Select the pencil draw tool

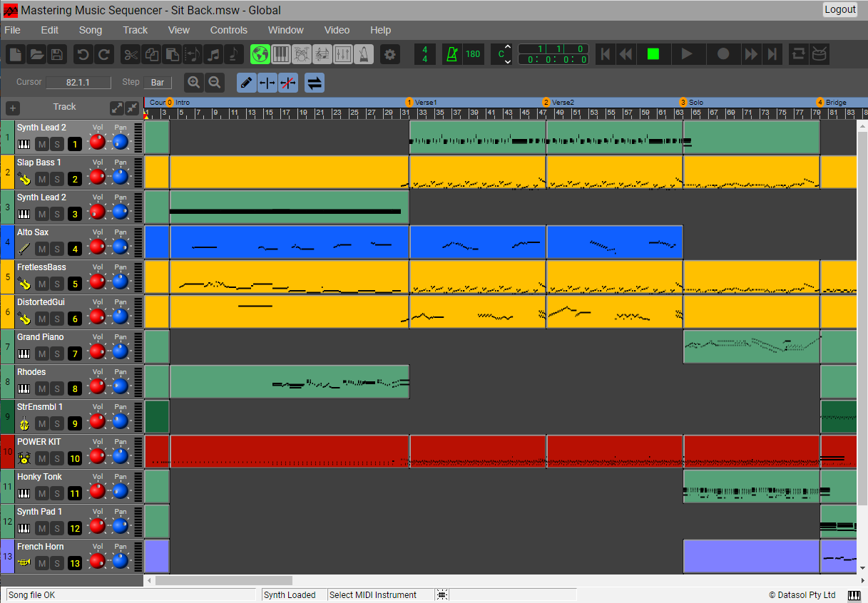[246, 83]
